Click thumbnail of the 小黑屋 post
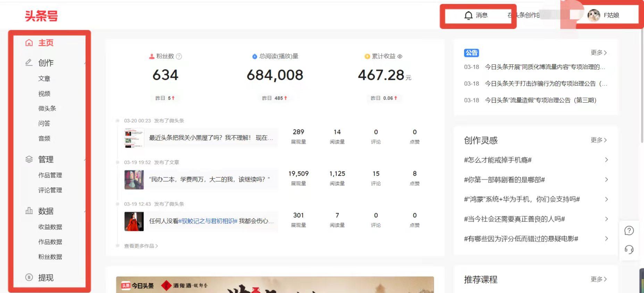 point(134,138)
